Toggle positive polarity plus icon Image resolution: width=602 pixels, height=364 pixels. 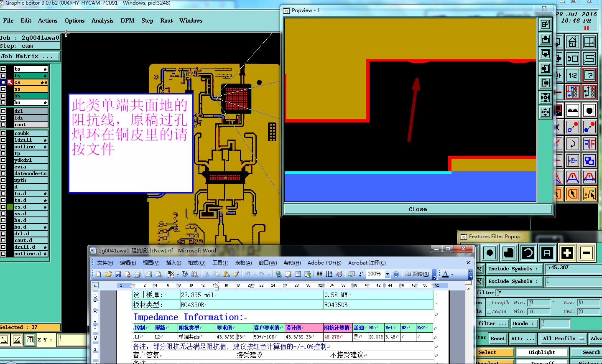coord(567,253)
